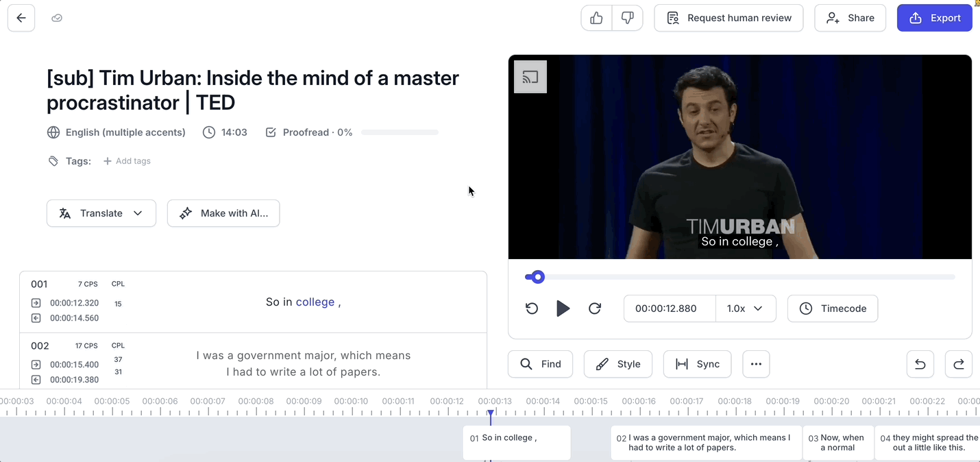Open the Share dialog
This screenshot has width=980, height=462.
850,18
